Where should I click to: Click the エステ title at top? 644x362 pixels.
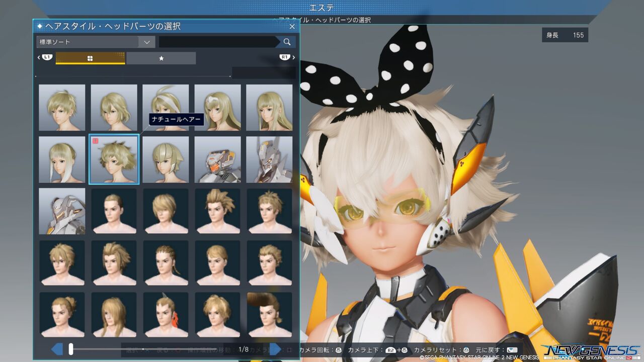click(321, 8)
